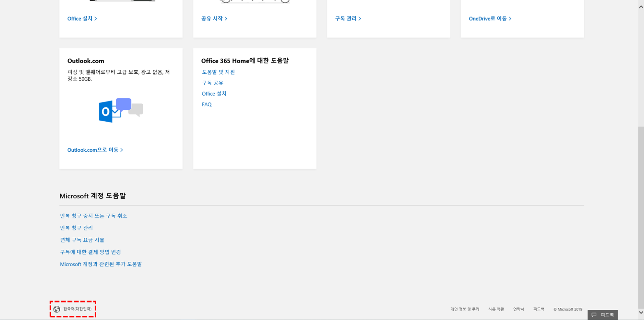Click the Office 365 Home에 대한 도움말 heading

pyautogui.click(x=245, y=61)
